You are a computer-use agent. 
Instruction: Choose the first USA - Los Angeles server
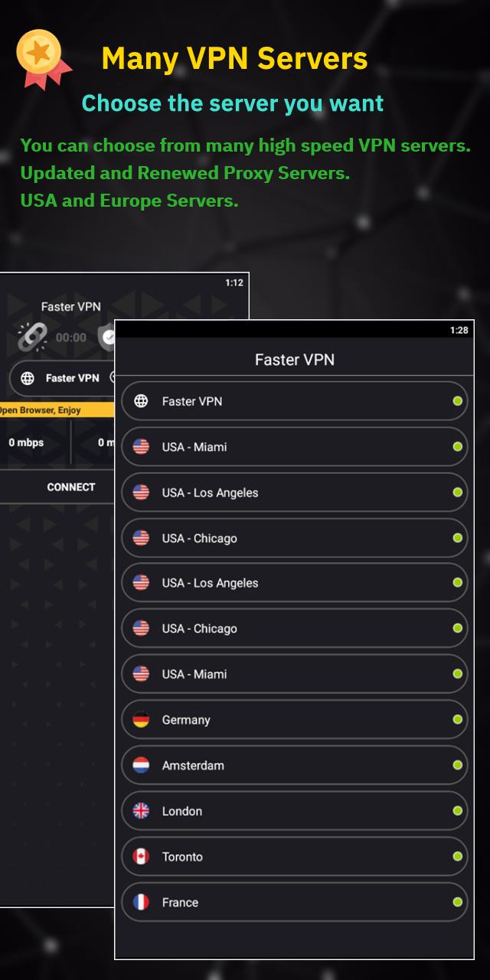(295, 492)
